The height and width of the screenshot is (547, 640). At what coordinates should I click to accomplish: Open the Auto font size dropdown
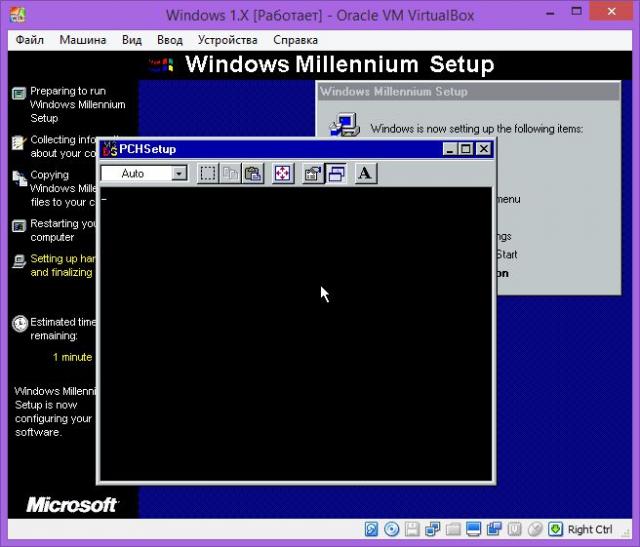[x=179, y=173]
